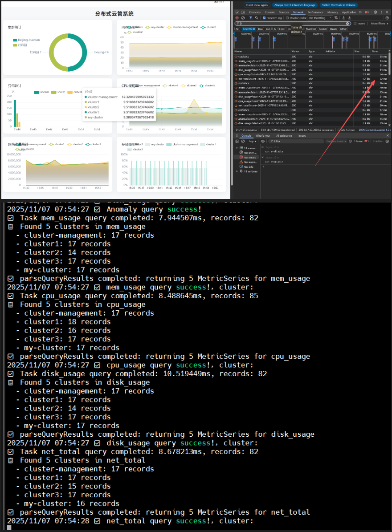Viewport: 392px width, 532px height.
Task: Click the element inspector picker icon
Action: click(x=237, y=12)
